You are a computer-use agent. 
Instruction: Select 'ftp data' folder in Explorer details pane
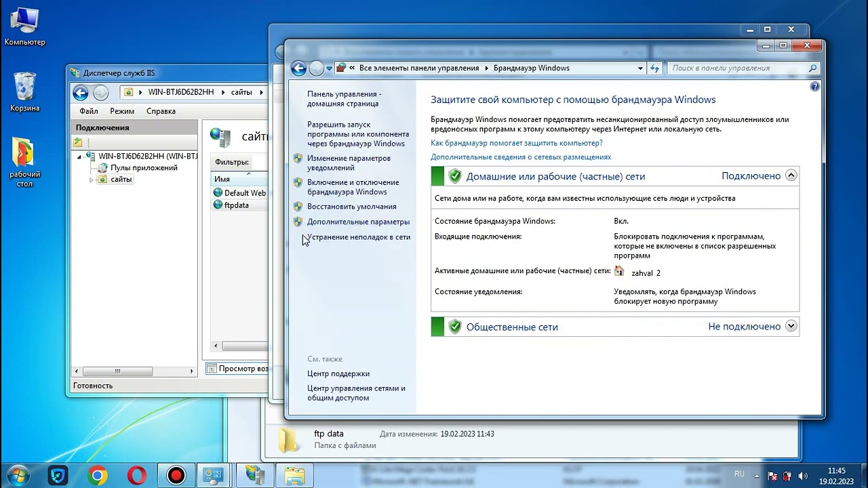[329, 434]
